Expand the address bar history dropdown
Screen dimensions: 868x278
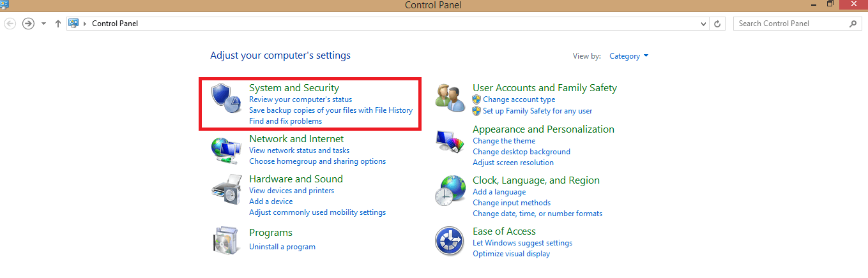pos(704,24)
